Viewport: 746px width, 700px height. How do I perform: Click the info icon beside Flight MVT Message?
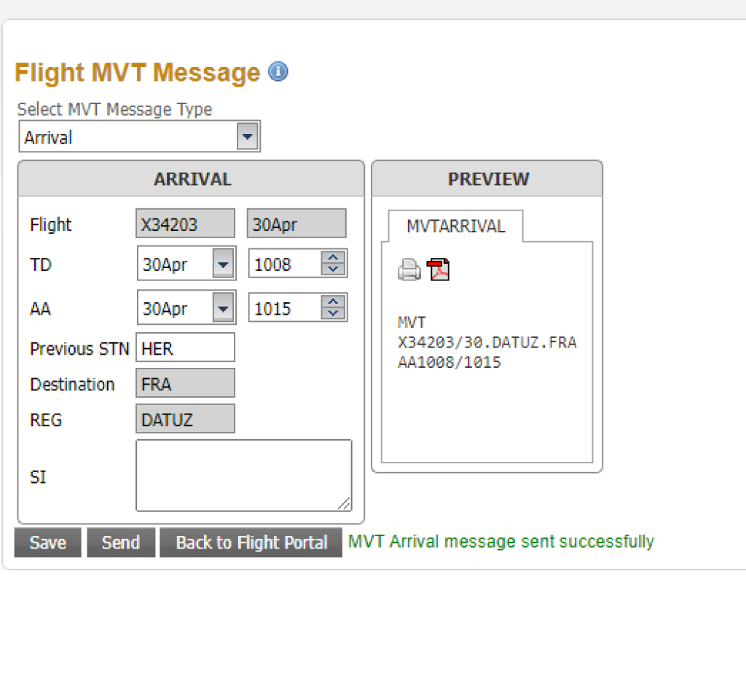point(278,71)
